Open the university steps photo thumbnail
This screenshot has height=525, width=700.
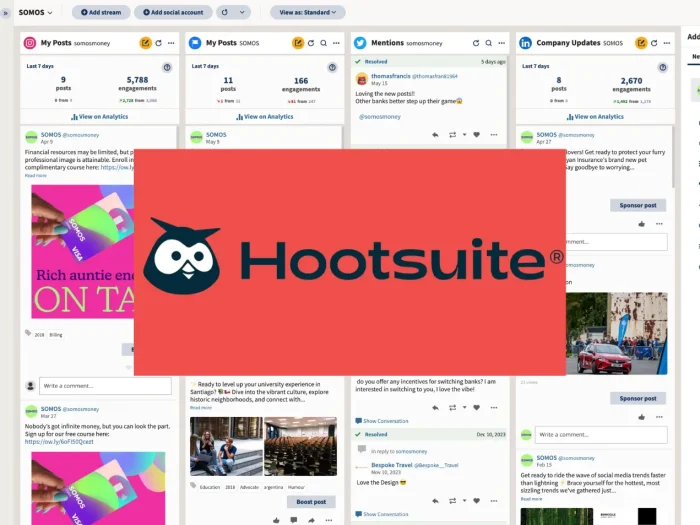tap(226, 446)
